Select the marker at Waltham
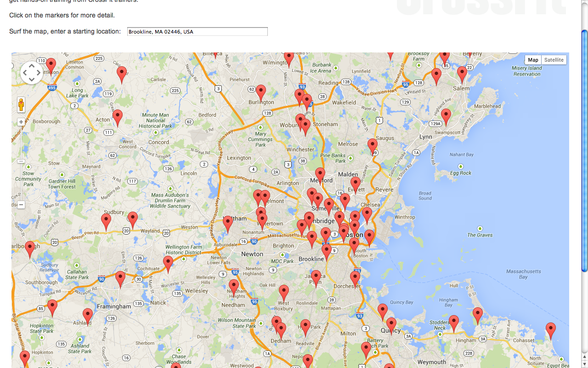The width and height of the screenshot is (588, 368). (x=228, y=225)
